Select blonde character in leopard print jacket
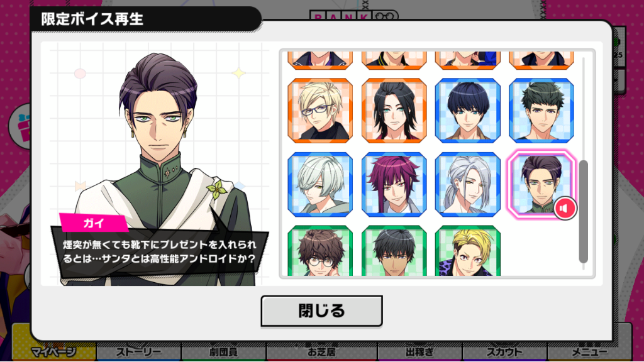 click(468, 251)
